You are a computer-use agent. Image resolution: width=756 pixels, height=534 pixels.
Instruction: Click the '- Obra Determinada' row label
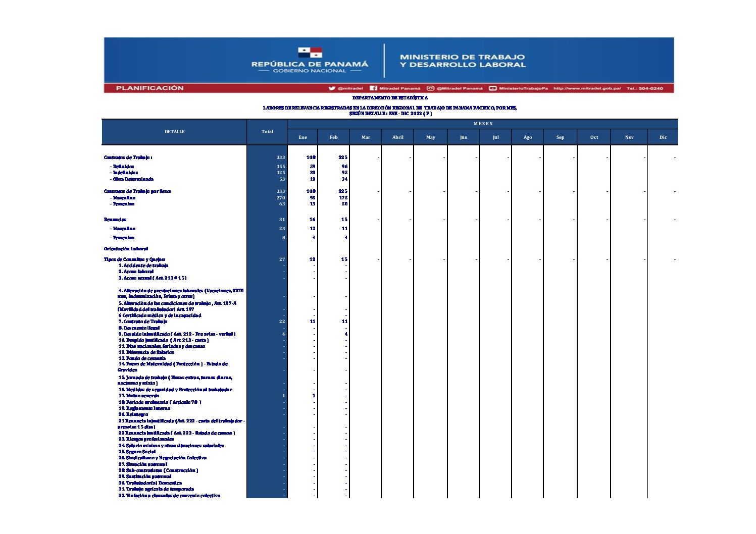click(x=132, y=179)
